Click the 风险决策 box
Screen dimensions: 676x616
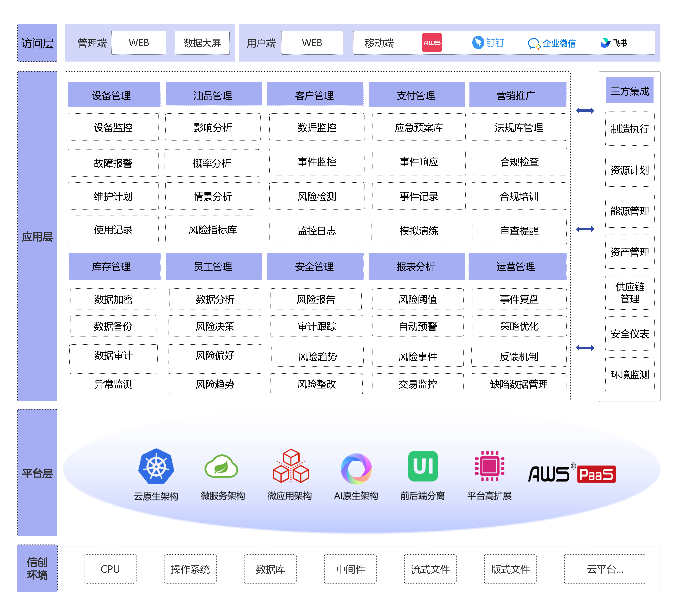(215, 326)
